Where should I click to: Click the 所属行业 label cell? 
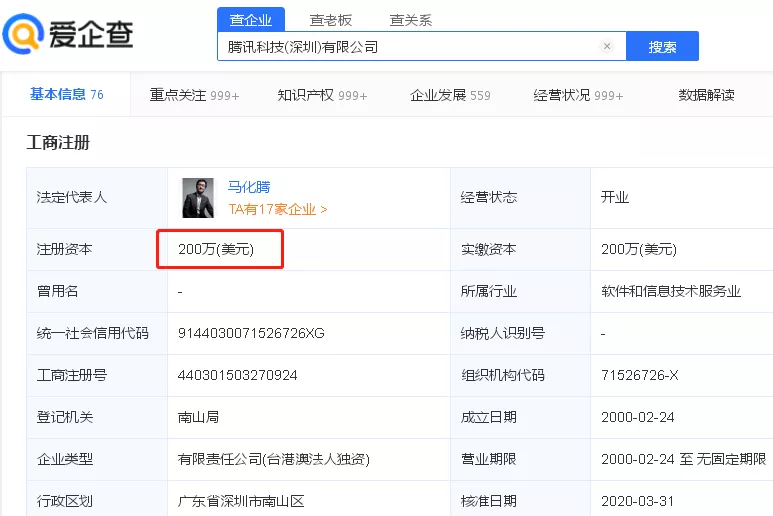521,291
